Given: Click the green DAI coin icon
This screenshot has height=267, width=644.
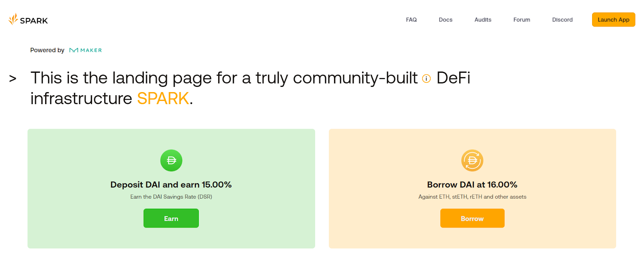Looking at the screenshot, I should point(171,160).
